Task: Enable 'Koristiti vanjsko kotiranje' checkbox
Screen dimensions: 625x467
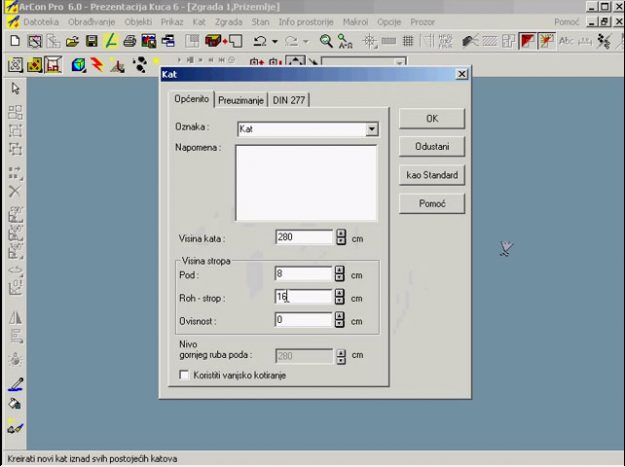Action: pos(182,374)
